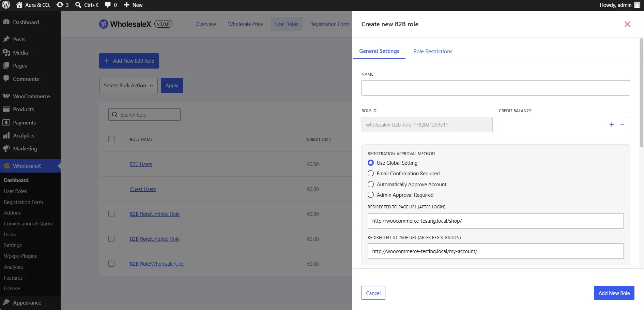
Task: Open Wholesale Price tab
Action: coord(245,24)
